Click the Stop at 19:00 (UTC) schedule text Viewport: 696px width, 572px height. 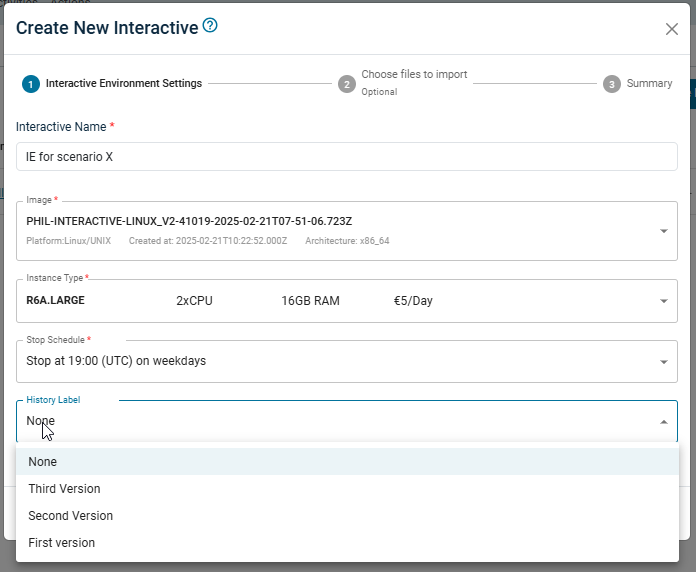(x=116, y=361)
